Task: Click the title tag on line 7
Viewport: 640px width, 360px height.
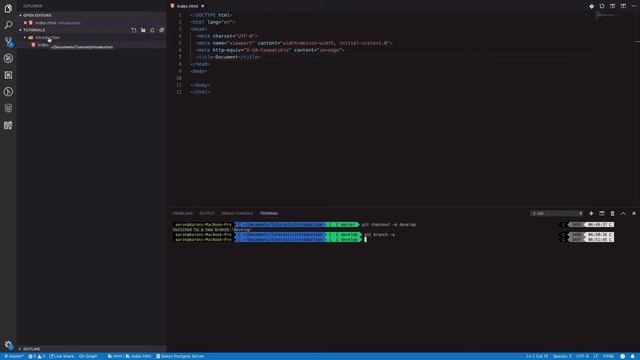Action: (228, 57)
